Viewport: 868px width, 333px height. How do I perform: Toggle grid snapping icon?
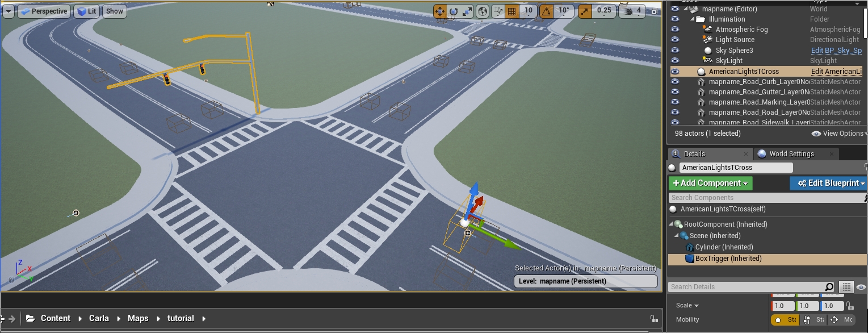point(510,11)
